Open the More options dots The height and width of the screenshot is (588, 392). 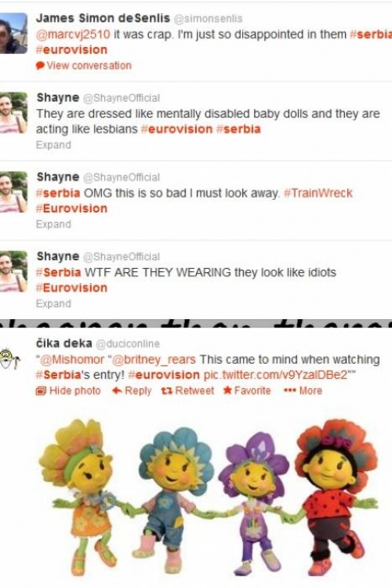(289, 390)
